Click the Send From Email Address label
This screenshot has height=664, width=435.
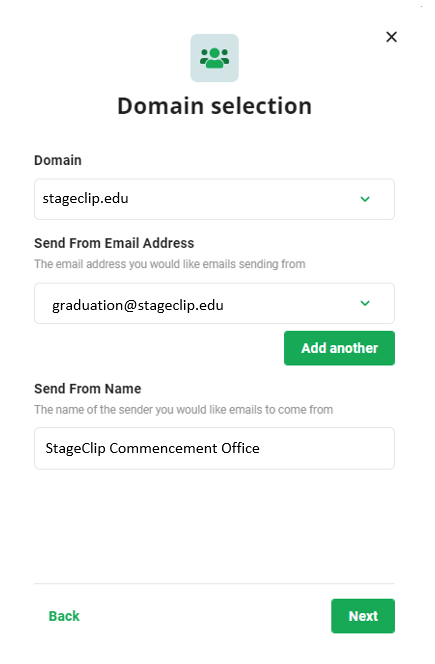pos(114,243)
